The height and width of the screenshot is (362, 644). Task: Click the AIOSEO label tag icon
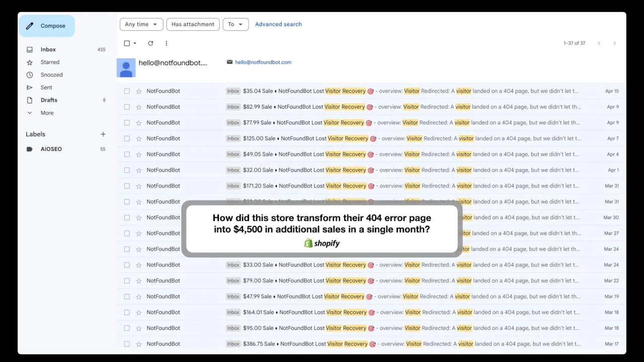coord(30,149)
